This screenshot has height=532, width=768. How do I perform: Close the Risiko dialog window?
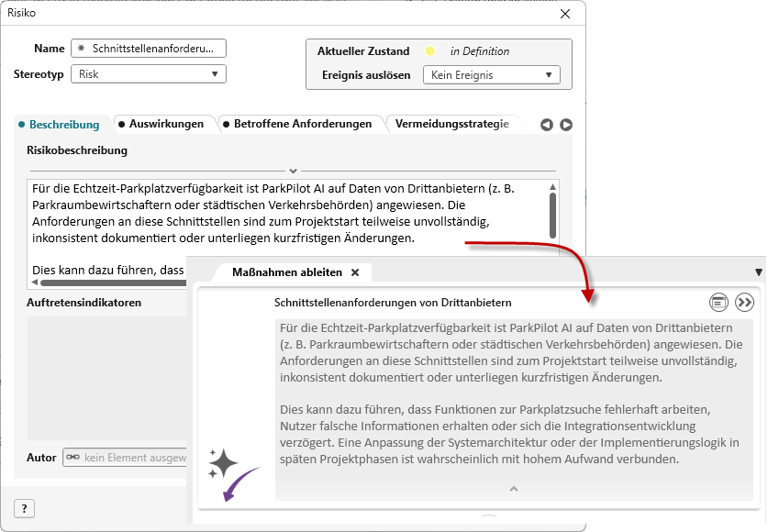(564, 13)
